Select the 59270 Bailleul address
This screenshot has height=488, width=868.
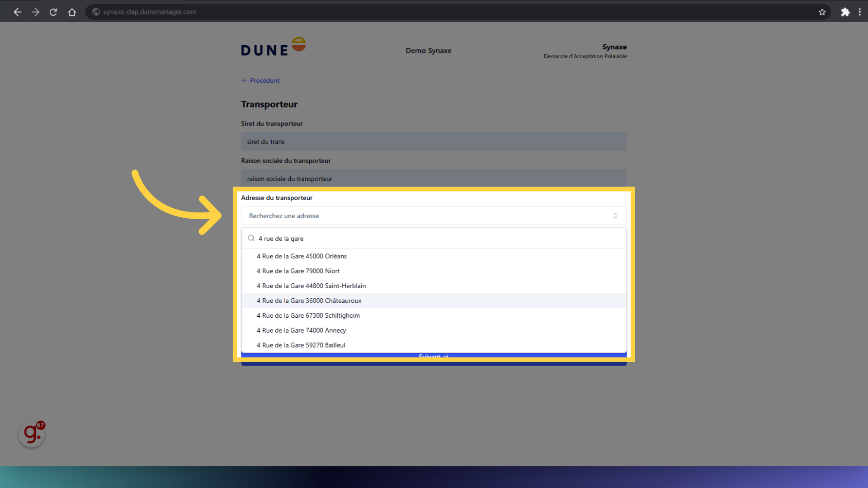click(x=301, y=345)
